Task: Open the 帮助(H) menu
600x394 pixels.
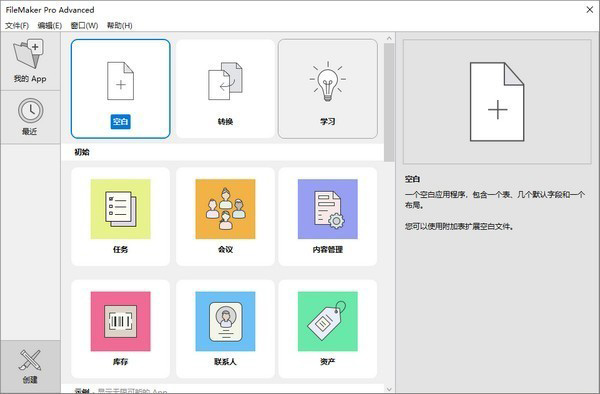Action: coord(119,26)
